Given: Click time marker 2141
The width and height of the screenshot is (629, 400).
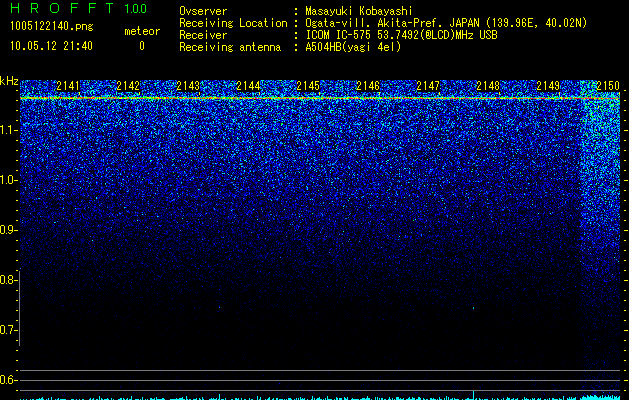Looking at the screenshot, I should [68, 85].
